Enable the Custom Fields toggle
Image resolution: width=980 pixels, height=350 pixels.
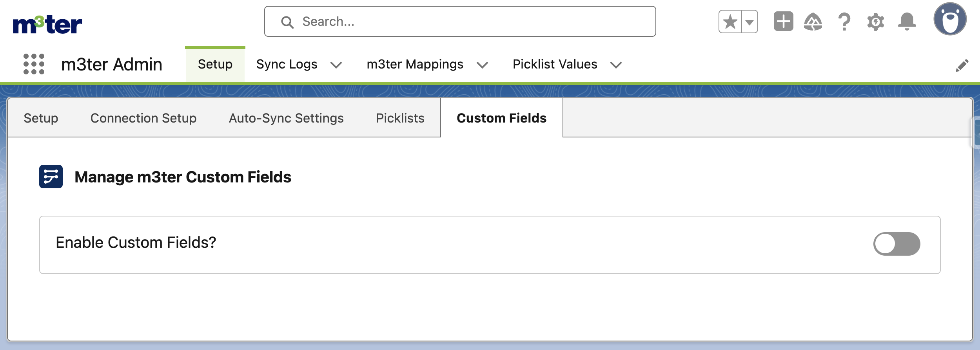coord(897,244)
